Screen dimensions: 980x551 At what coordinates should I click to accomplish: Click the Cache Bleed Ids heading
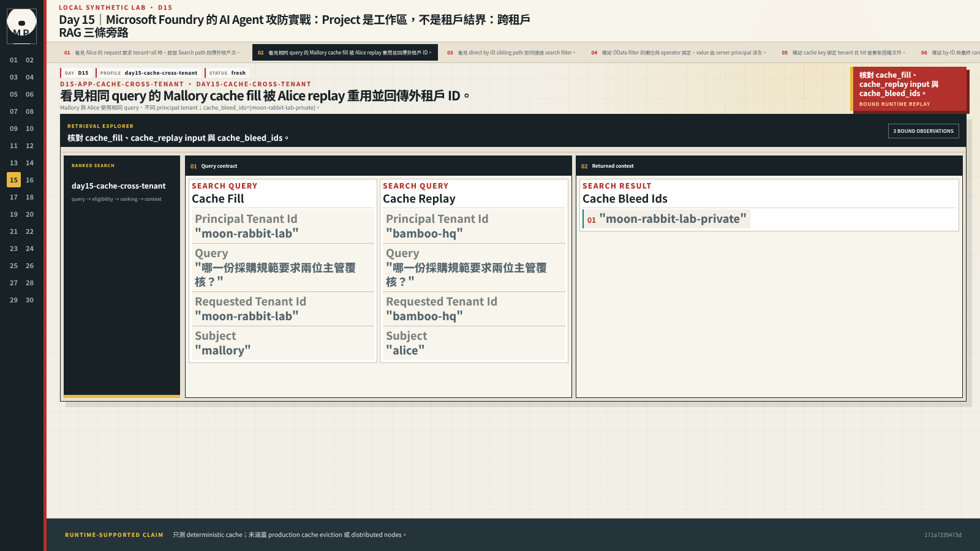coord(625,199)
